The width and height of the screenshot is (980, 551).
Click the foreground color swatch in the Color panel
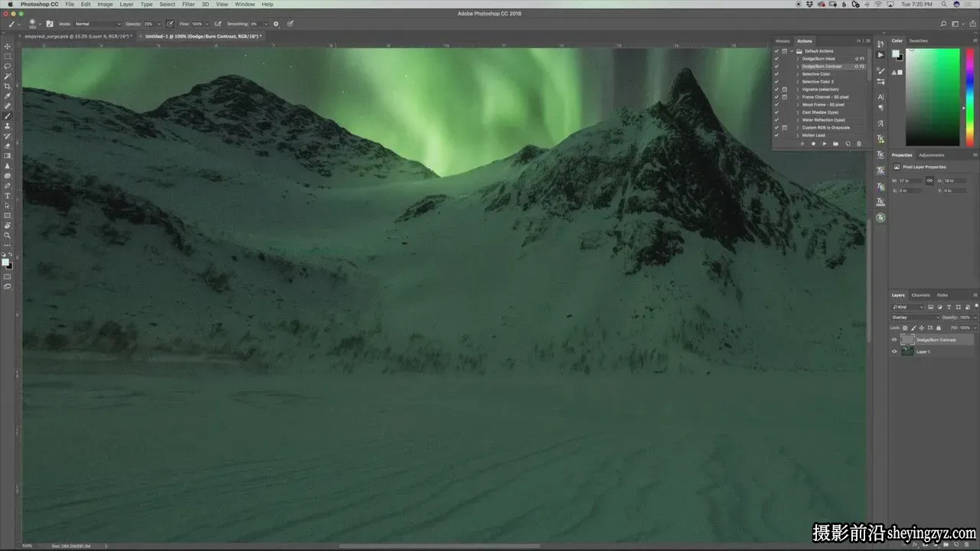click(x=896, y=54)
